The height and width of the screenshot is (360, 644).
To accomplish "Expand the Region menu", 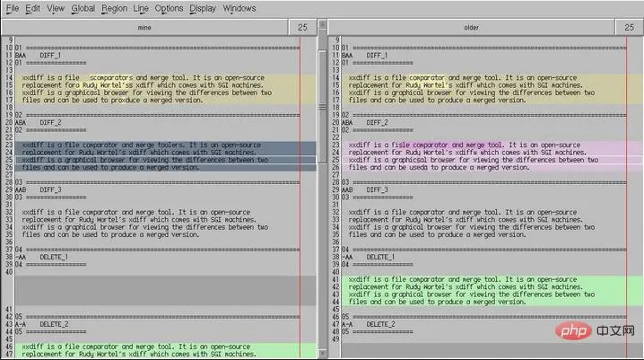I will pyautogui.click(x=114, y=8).
